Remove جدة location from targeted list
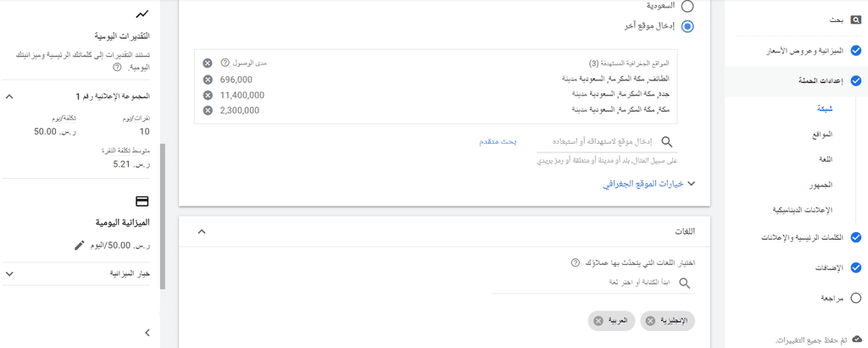 click(x=208, y=95)
